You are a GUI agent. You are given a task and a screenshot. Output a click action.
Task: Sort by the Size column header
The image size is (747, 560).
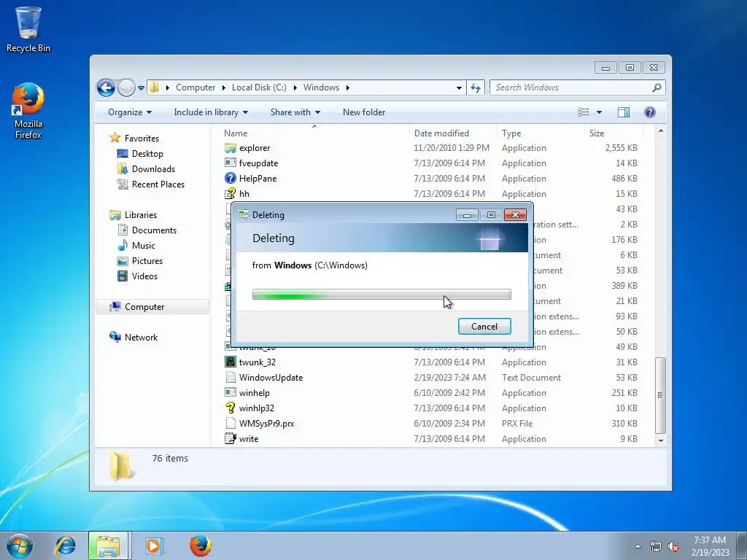coord(614,133)
